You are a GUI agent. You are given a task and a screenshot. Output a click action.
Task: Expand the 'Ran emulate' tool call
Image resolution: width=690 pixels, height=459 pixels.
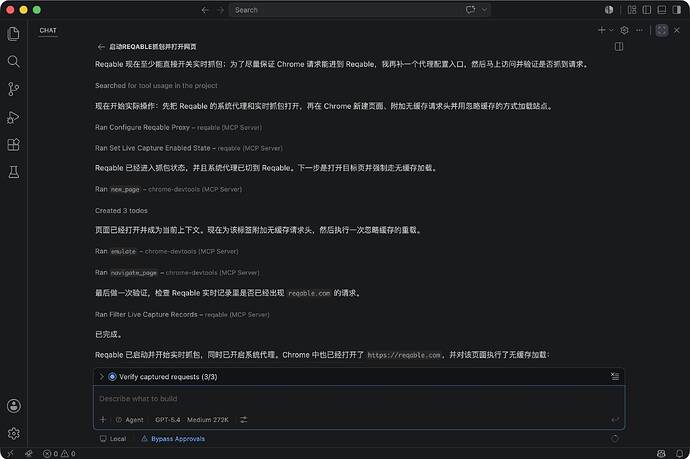[x=167, y=251]
